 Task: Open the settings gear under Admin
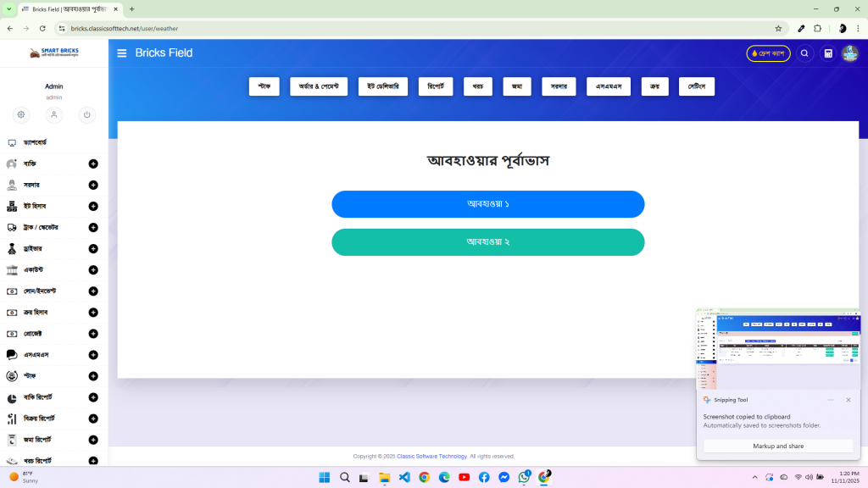pos(21,114)
